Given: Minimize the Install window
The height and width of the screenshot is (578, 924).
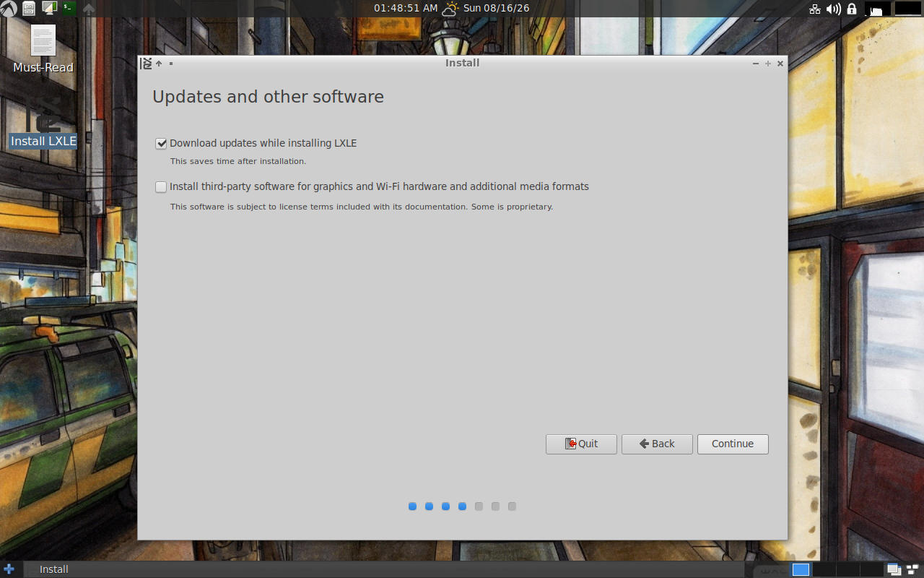Looking at the screenshot, I should [756, 64].
